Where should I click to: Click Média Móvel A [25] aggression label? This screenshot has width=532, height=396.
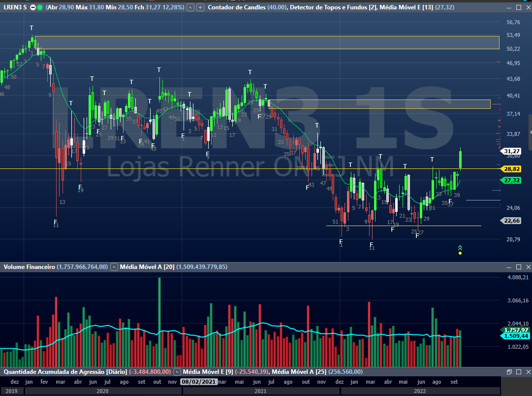pyautogui.click(x=299, y=372)
